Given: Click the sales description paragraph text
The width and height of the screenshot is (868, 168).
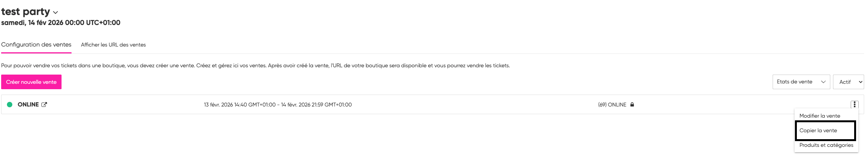Looking at the screenshot, I should point(255,66).
